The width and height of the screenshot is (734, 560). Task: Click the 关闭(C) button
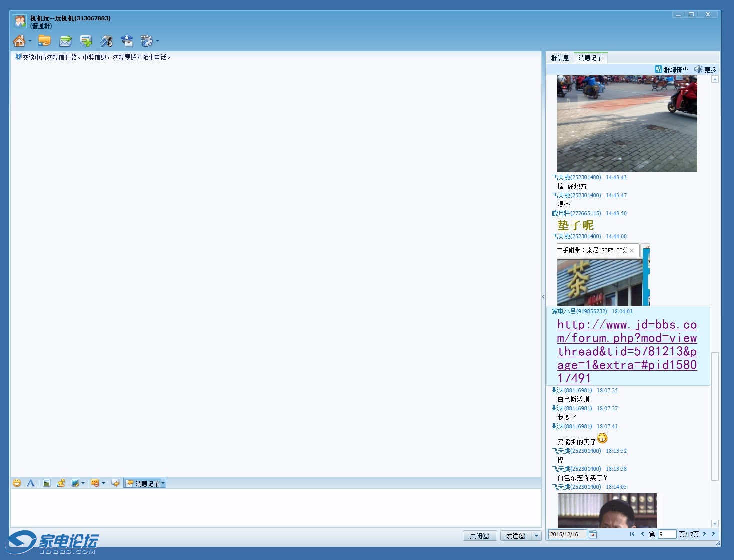tap(480, 535)
